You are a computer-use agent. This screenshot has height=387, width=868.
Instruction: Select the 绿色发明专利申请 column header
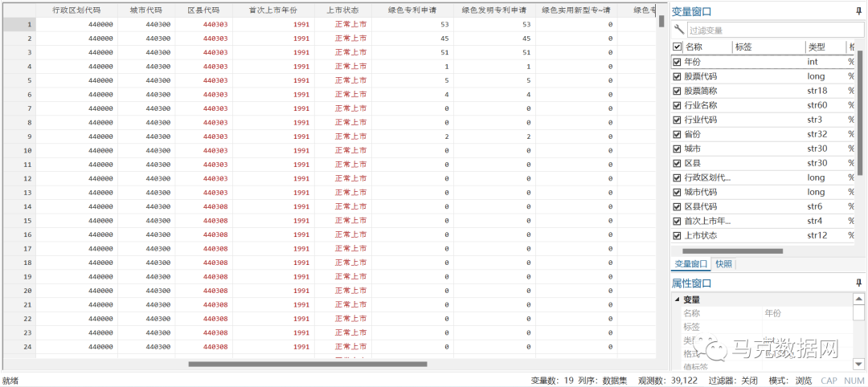pos(494,10)
